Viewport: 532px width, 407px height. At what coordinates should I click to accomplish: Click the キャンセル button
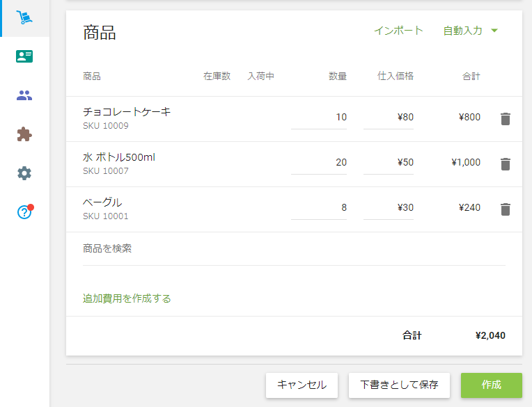(302, 385)
